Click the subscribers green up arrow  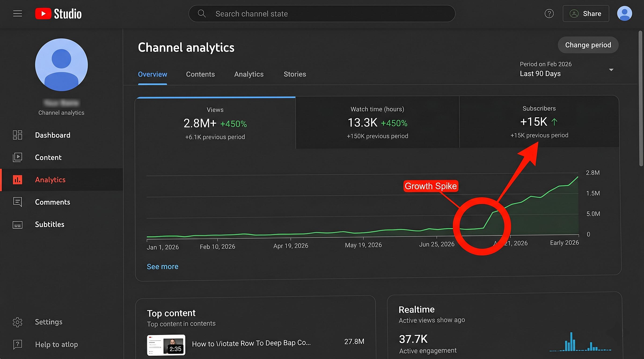tap(554, 122)
